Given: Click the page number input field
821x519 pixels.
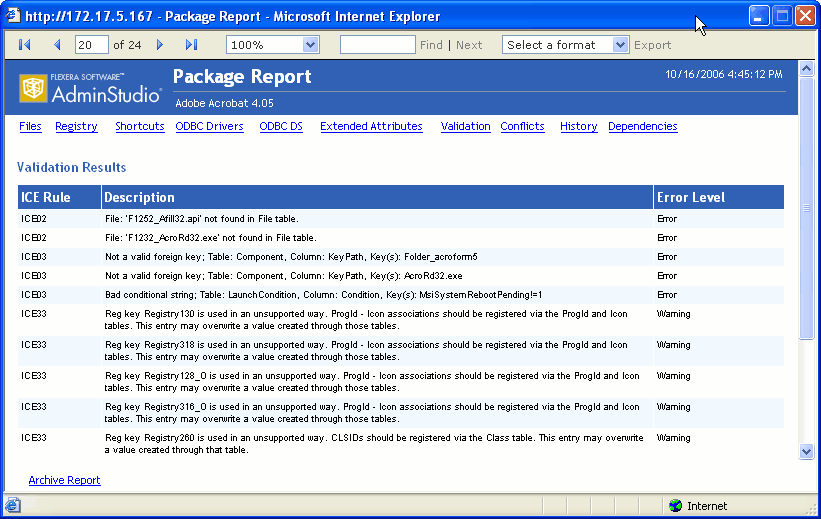Looking at the screenshot, I should [91, 45].
